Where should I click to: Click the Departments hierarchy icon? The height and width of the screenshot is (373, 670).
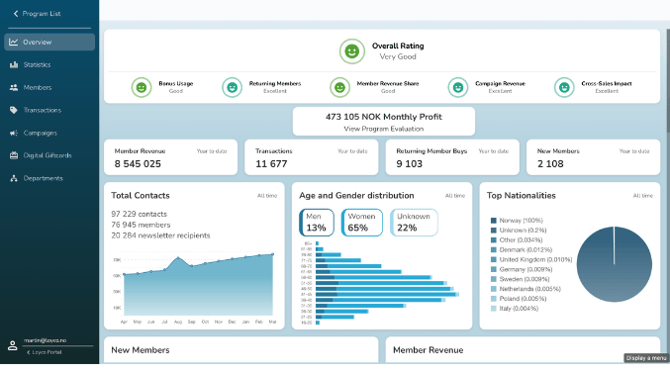(x=14, y=178)
